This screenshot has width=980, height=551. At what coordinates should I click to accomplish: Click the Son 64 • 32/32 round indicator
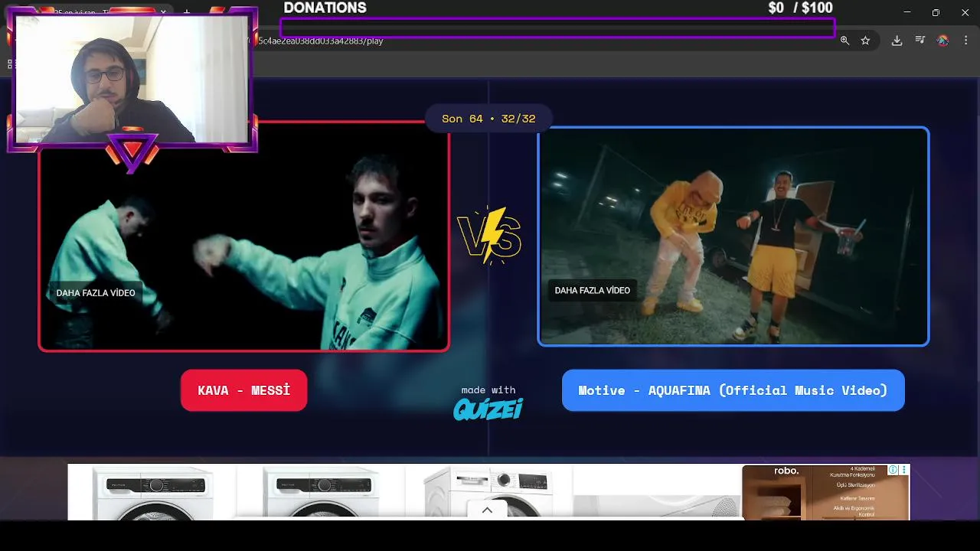488,119
